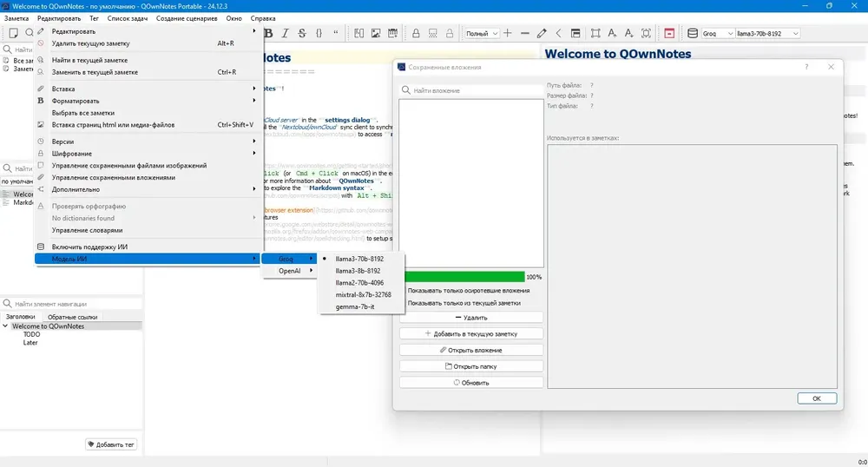Select llama2-70b-4096 model option
This screenshot has height=467, width=868.
point(362,283)
